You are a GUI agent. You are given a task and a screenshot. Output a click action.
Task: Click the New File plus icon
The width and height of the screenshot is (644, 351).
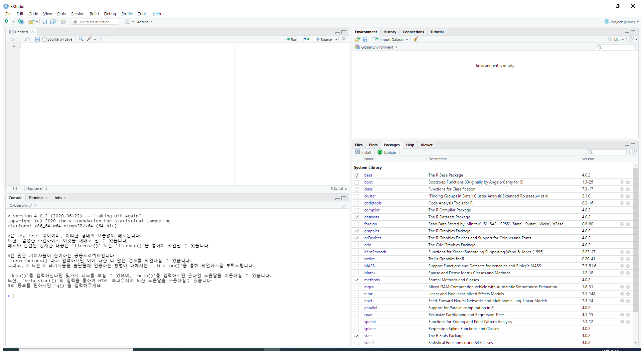6,22
